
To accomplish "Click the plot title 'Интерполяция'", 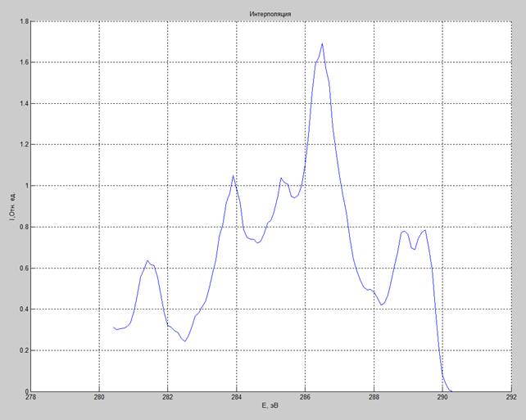I will click(x=270, y=14).
